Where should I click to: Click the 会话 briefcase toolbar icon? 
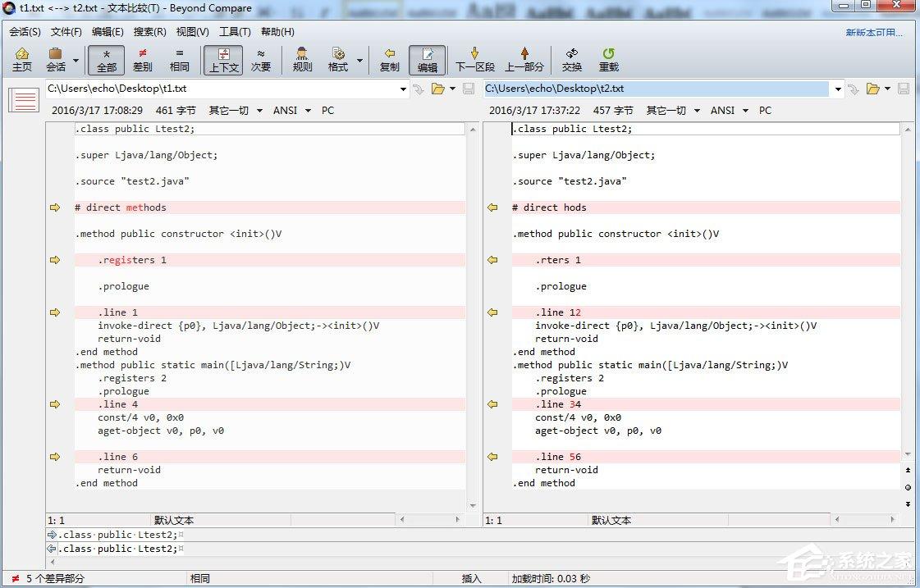click(x=56, y=60)
